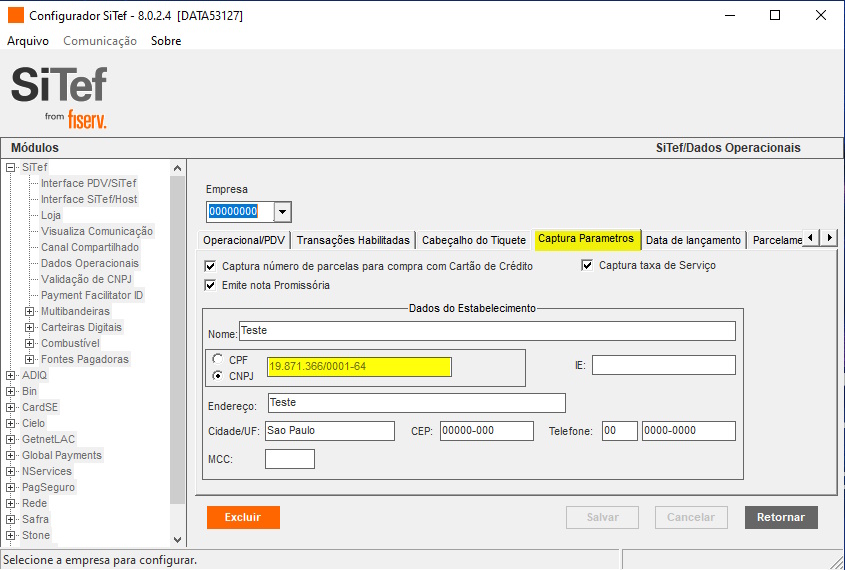Image resolution: width=845 pixels, height=570 pixels.
Task: Switch to the Operacional/PDV tab
Action: tap(244, 240)
